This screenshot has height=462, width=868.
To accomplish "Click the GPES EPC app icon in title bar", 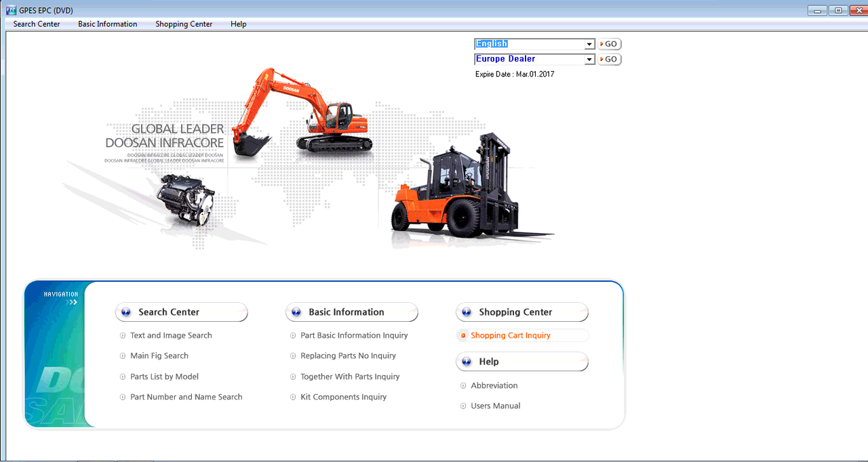I will (x=10, y=10).
